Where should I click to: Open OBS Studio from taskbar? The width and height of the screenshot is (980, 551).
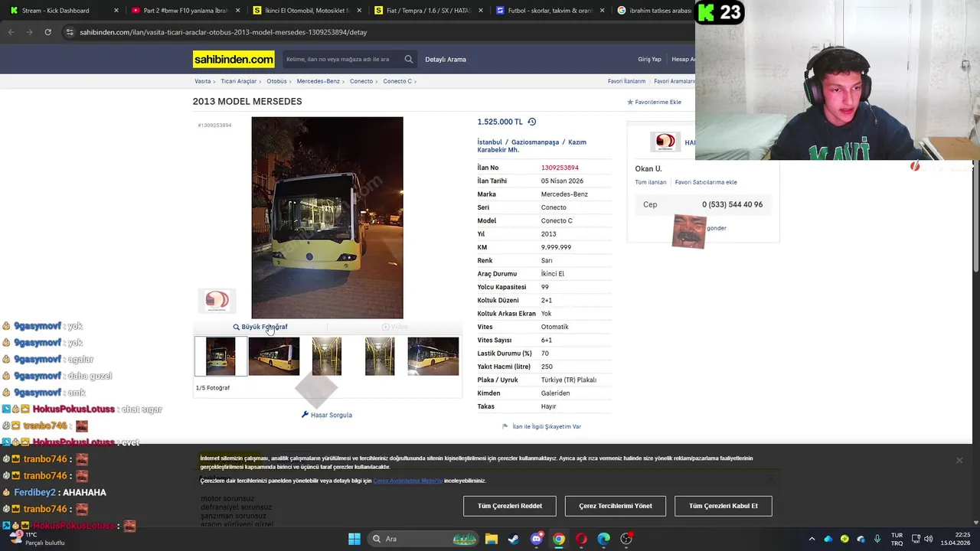pos(626,539)
